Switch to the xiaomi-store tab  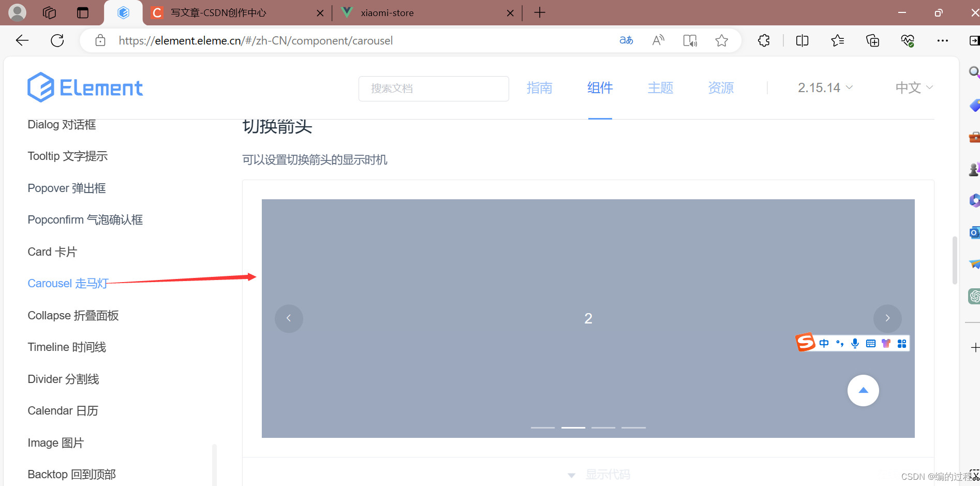click(x=387, y=13)
